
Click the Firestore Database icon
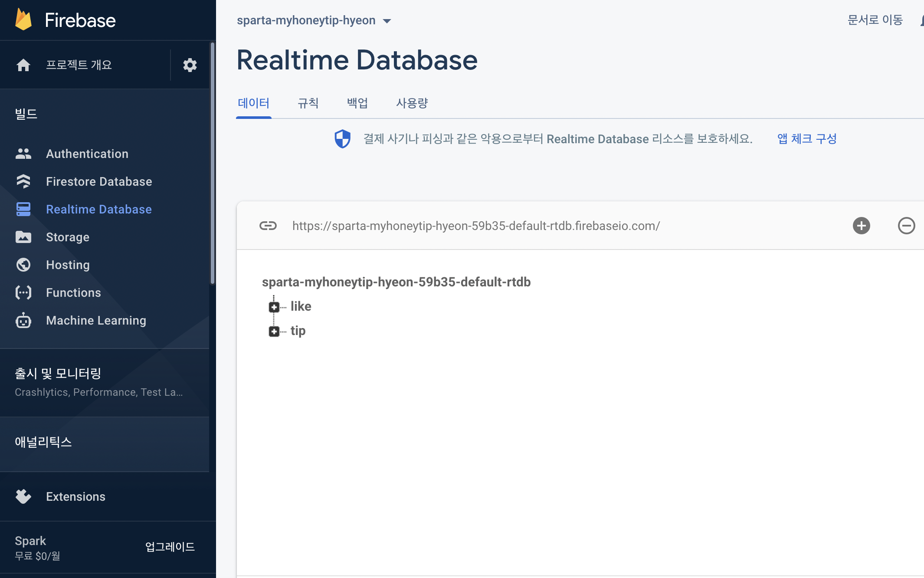(x=23, y=181)
